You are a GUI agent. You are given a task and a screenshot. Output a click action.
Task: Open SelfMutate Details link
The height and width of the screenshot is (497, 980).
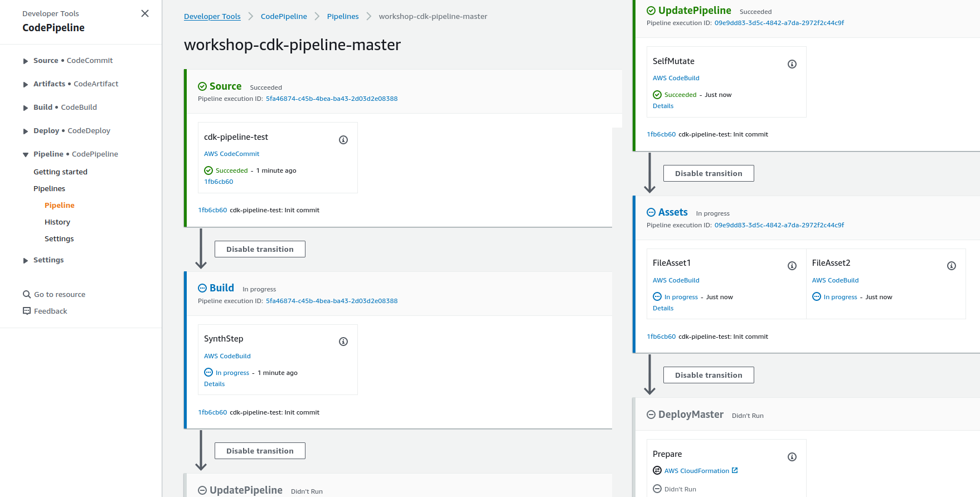[663, 106]
